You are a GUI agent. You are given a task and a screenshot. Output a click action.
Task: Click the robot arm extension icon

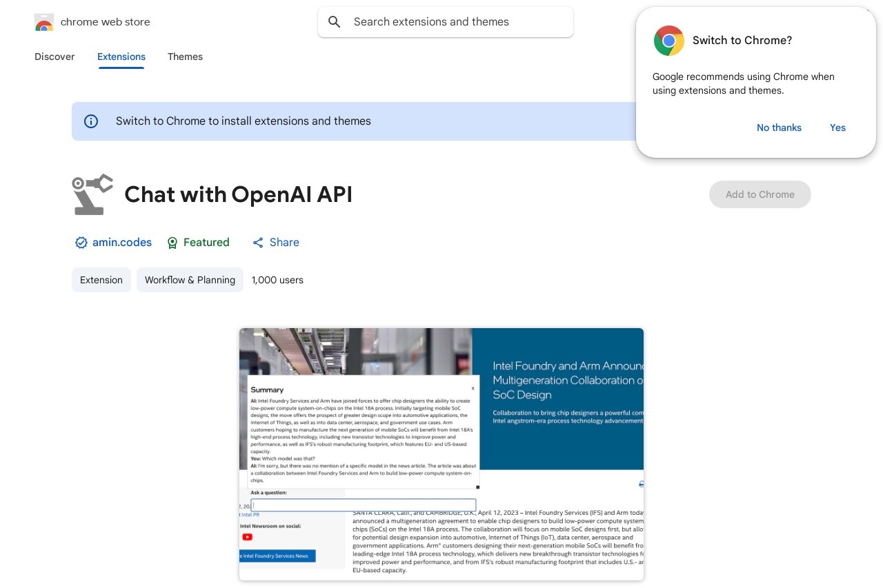pos(92,194)
